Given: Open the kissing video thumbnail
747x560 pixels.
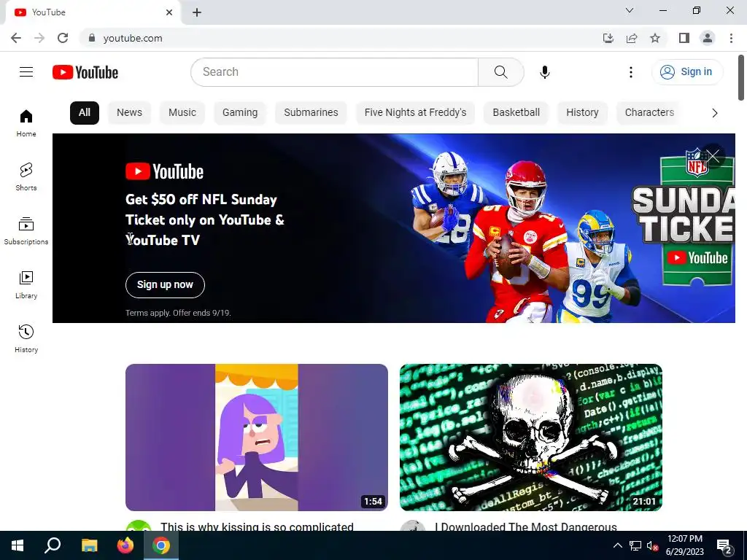Looking at the screenshot, I should tap(256, 437).
